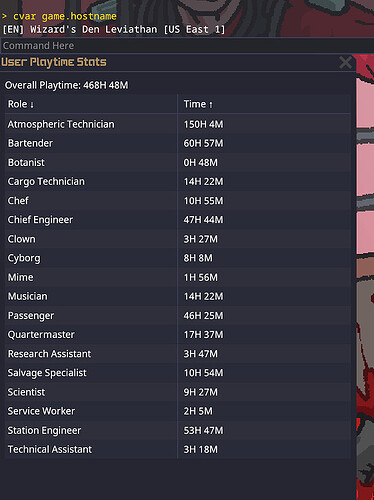Select the Atmospheric Technician row
Viewport: 374px width, 500px height.
pyautogui.click(x=178, y=124)
